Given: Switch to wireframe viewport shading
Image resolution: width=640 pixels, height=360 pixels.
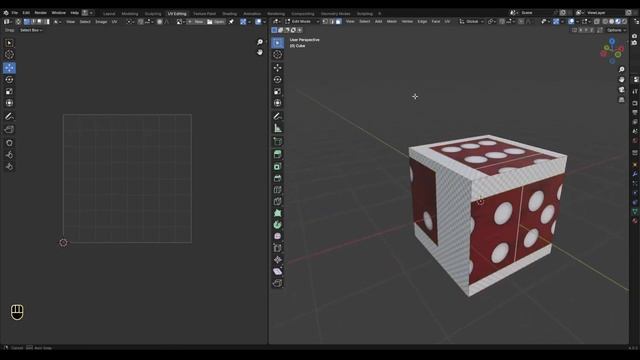Looking at the screenshot, I should point(605,21).
